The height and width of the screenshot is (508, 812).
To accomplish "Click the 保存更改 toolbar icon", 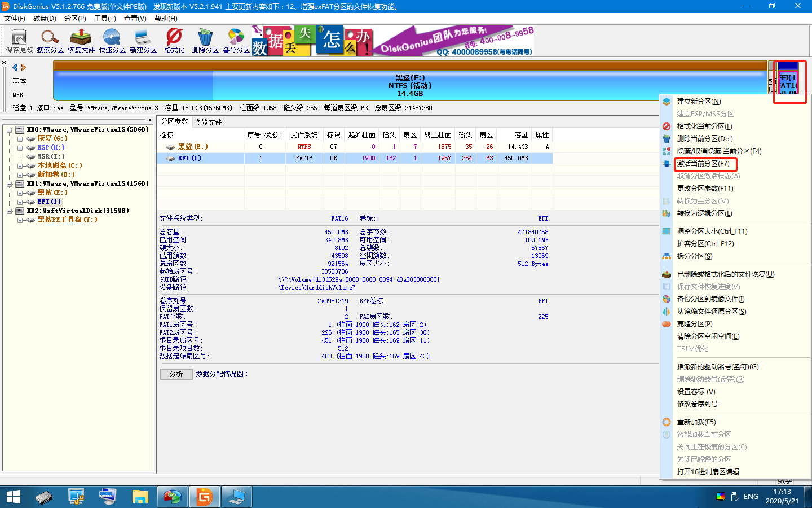I will pyautogui.click(x=19, y=41).
